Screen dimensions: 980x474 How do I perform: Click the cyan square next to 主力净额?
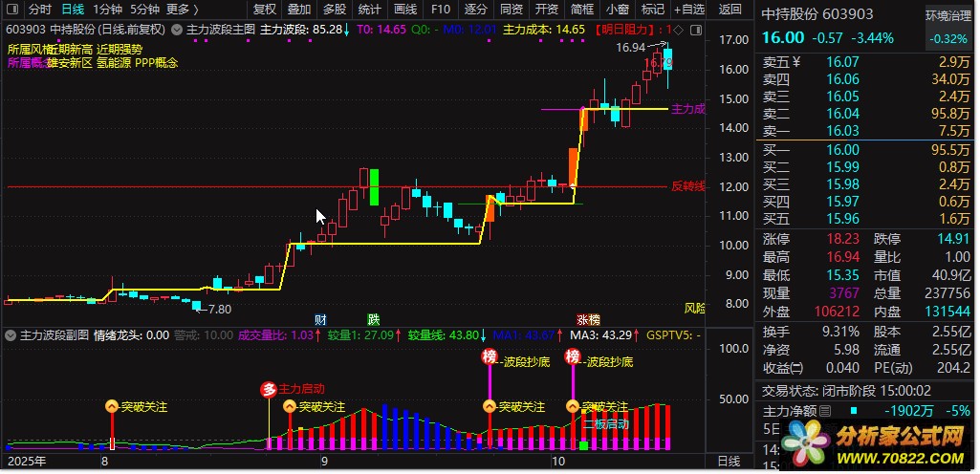click(x=853, y=411)
